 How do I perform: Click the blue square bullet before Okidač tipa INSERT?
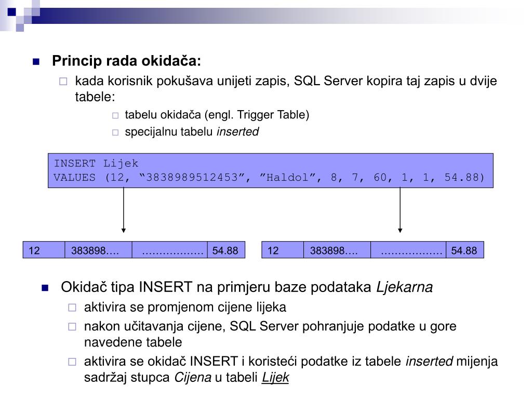pos(45,288)
